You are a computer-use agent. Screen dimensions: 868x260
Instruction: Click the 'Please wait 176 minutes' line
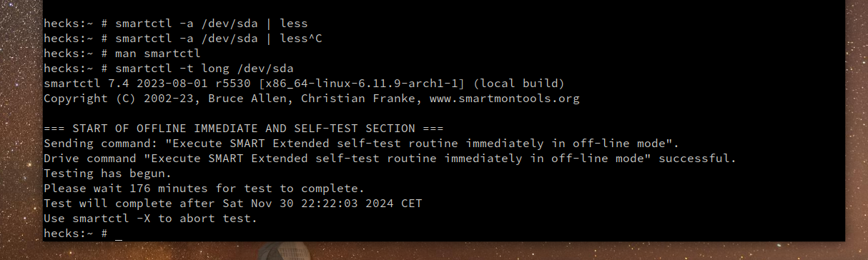click(204, 189)
